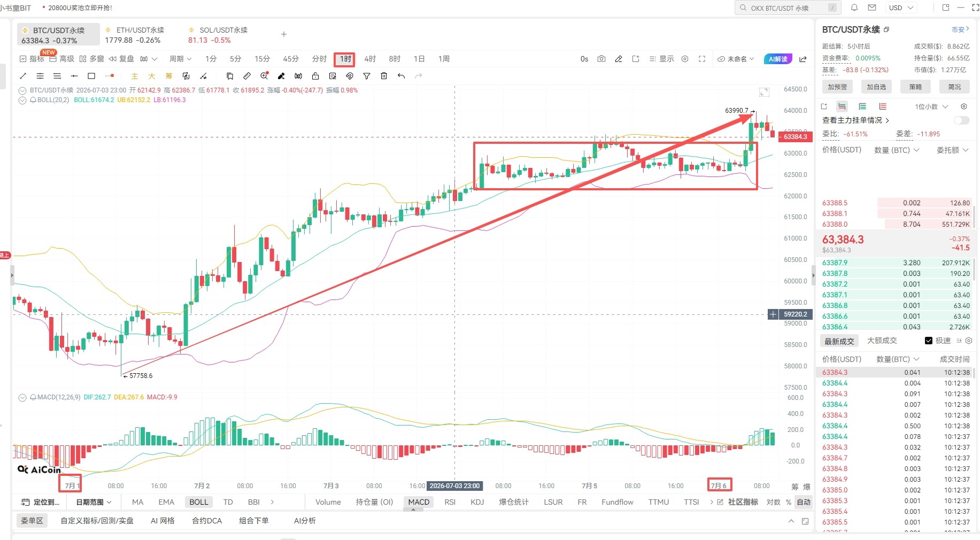This screenshot has width=980, height=540.
Task: Expand the 周期 dropdown
Action: pyautogui.click(x=180, y=59)
